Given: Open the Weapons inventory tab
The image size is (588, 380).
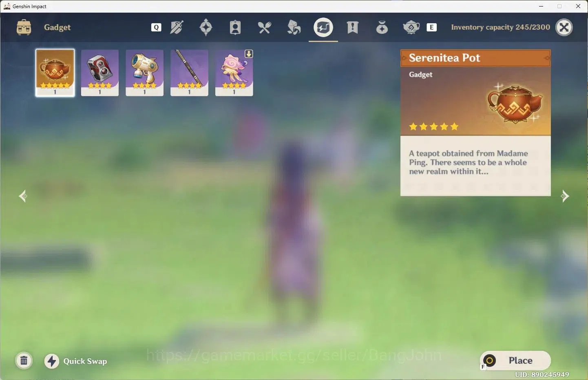Looking at the screenshot, I should [x=177, y=27].
